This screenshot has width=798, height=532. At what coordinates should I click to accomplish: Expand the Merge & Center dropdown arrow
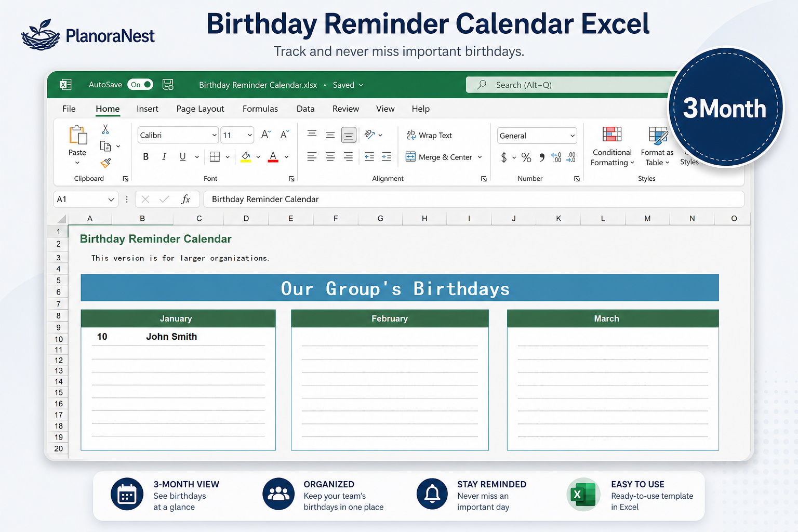(x=480, y=157)
